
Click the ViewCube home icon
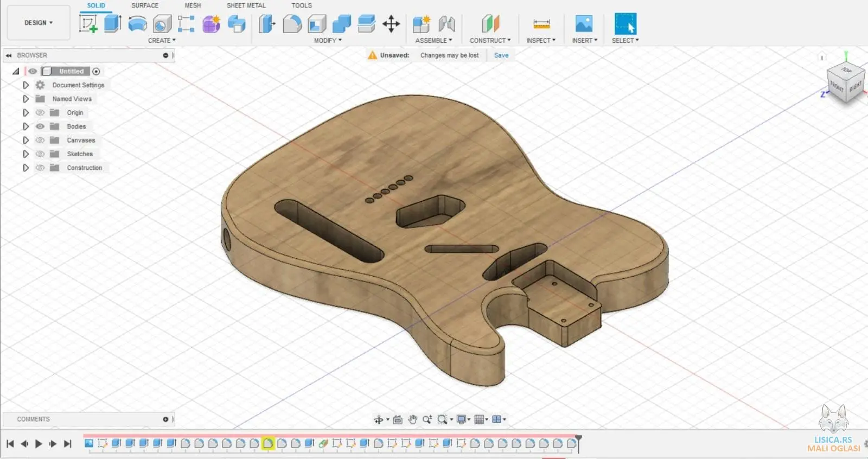(822, 57)
